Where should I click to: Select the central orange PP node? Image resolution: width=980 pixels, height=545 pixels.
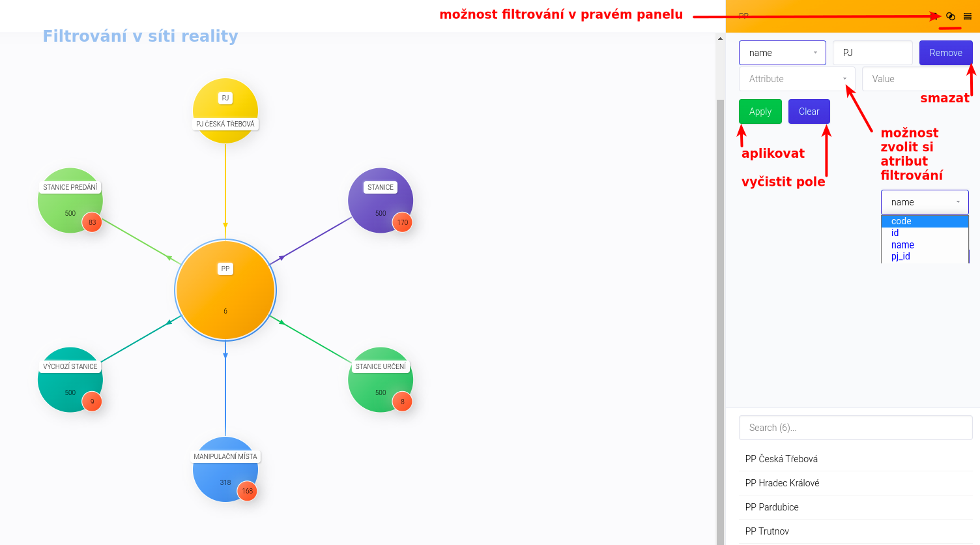(x=225, y=290)
